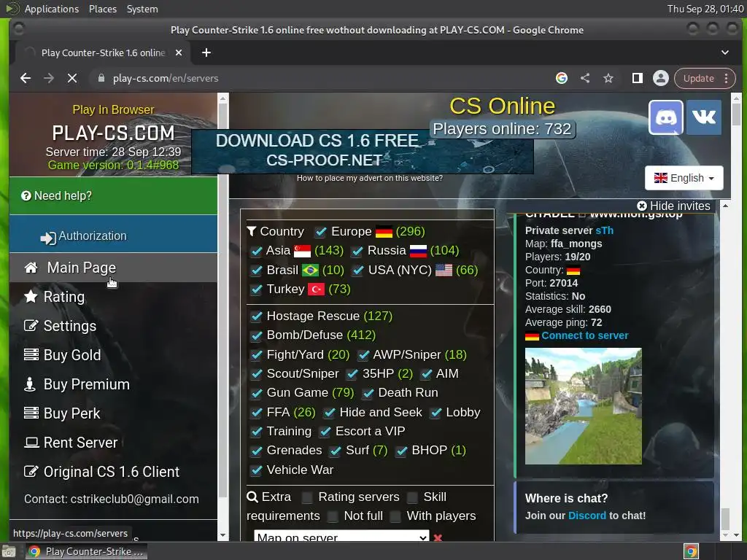
Task: Open the Discord chat link
Action: (x=587, y=516)
